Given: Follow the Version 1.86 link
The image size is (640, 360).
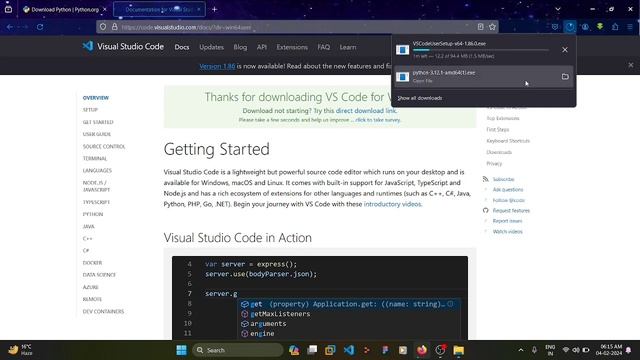Looking at the screenshot, I should [217, 66].
